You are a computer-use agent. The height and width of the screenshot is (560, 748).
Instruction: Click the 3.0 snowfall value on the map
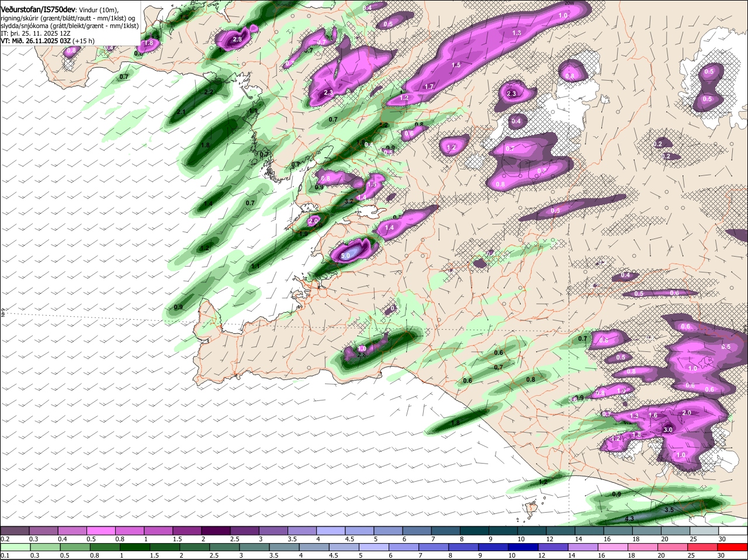click(x=668, y=430)
